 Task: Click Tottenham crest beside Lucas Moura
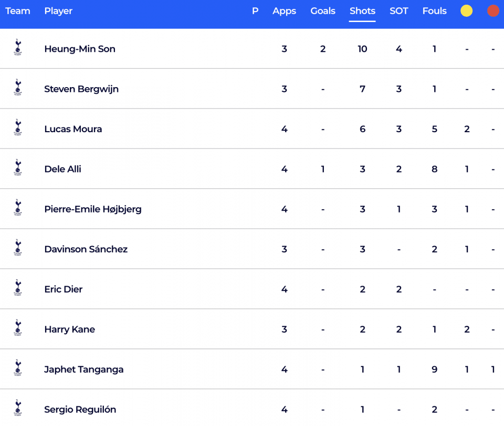pos(18,127)
